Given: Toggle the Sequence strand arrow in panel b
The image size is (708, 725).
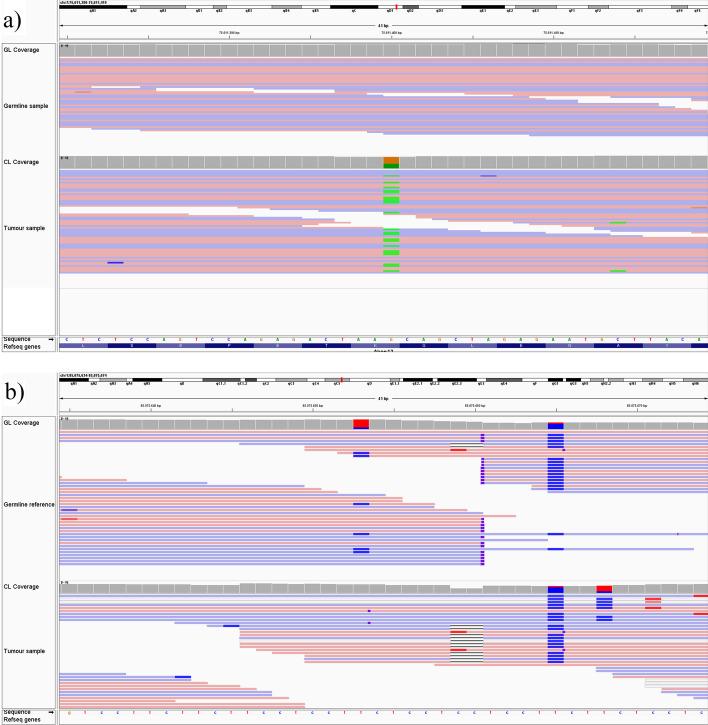Looking at the screenshot, I should (51, 712).
